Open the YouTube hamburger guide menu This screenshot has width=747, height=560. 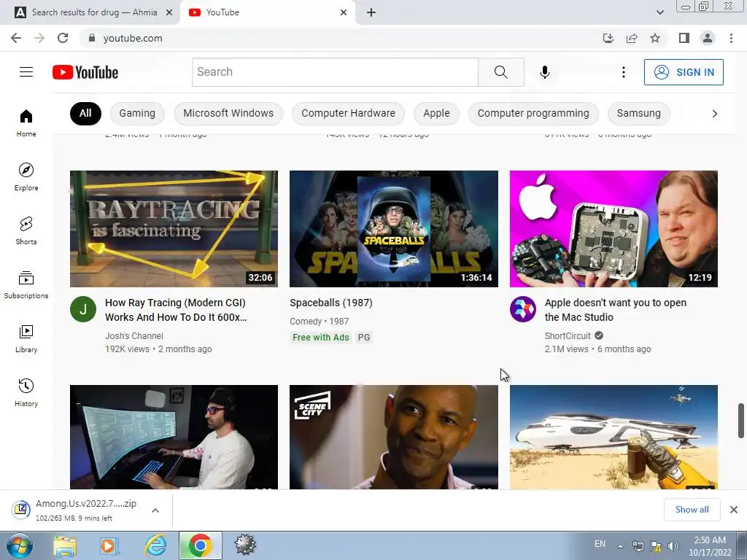point(26,72)
